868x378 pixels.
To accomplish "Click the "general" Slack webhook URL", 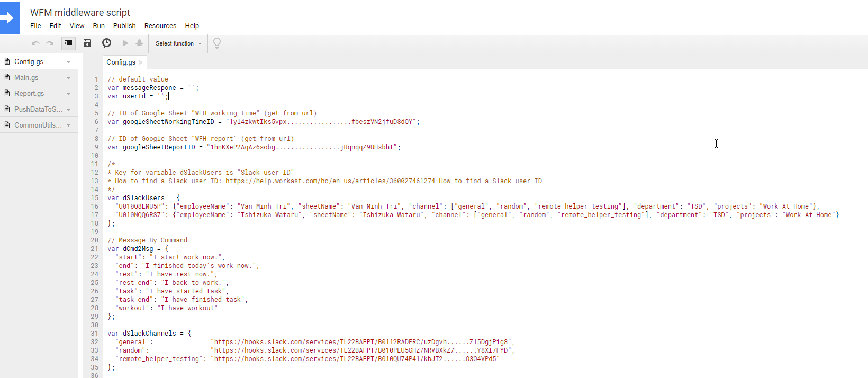I will pos(361,342).
